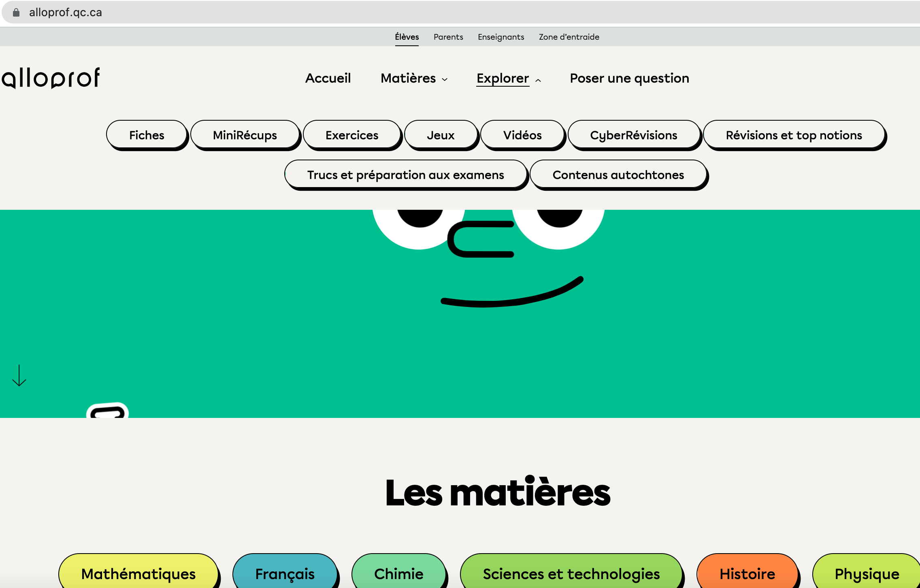Viewport: 920px width, 588px height.
Task: Open the Zone d'entraide tab
Action: click(569, 37)
